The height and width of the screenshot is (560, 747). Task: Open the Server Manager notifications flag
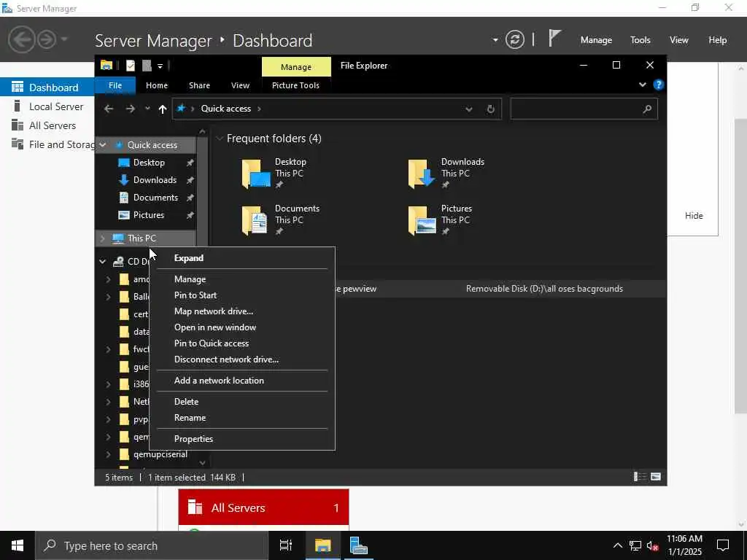[x=554, y=39]
